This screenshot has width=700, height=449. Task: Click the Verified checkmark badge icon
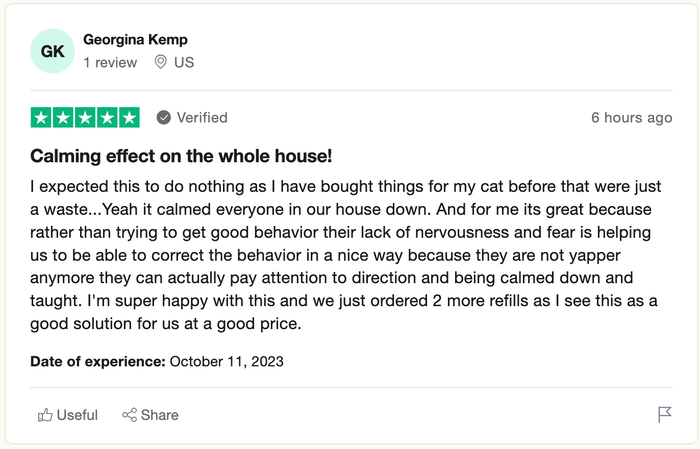pos(163,117)
